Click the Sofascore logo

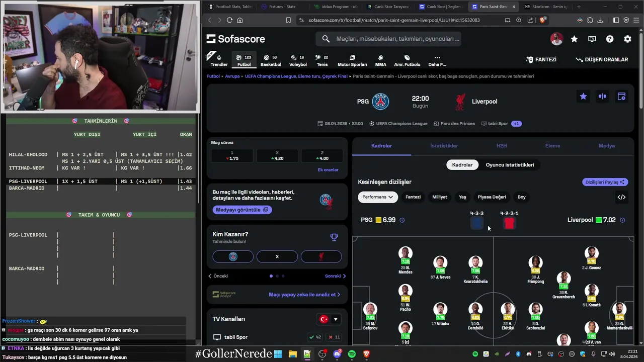(x=236, y=39)
